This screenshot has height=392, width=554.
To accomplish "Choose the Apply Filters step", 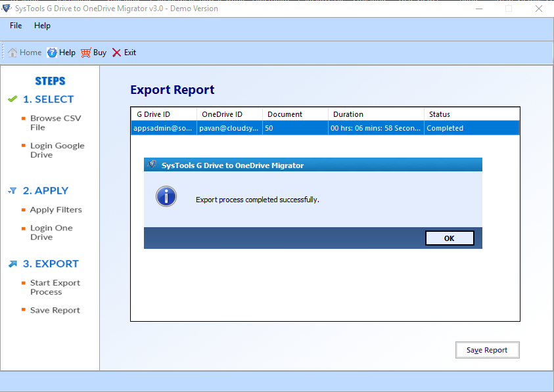I will point(56,209).
